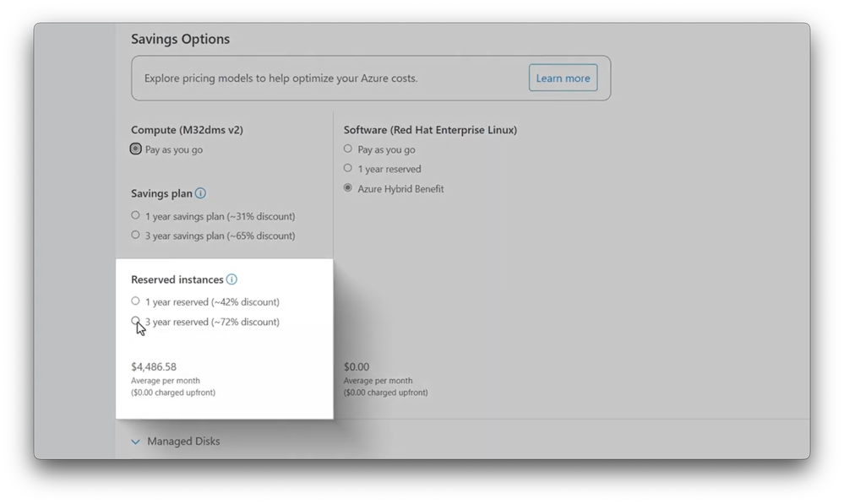Open Savings plan info icon
This screenshot has width=844, height=504.
click(200, 193)
